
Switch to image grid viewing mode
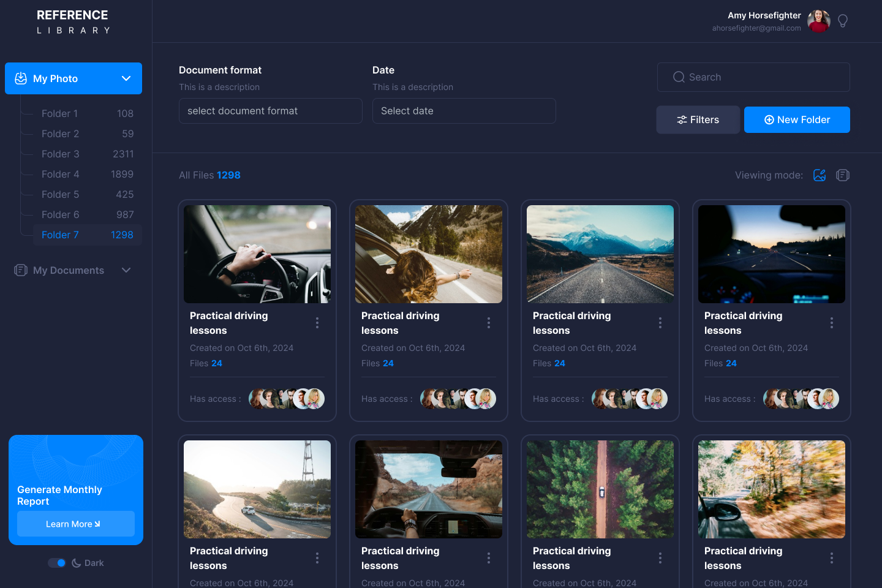coord(820,175)
